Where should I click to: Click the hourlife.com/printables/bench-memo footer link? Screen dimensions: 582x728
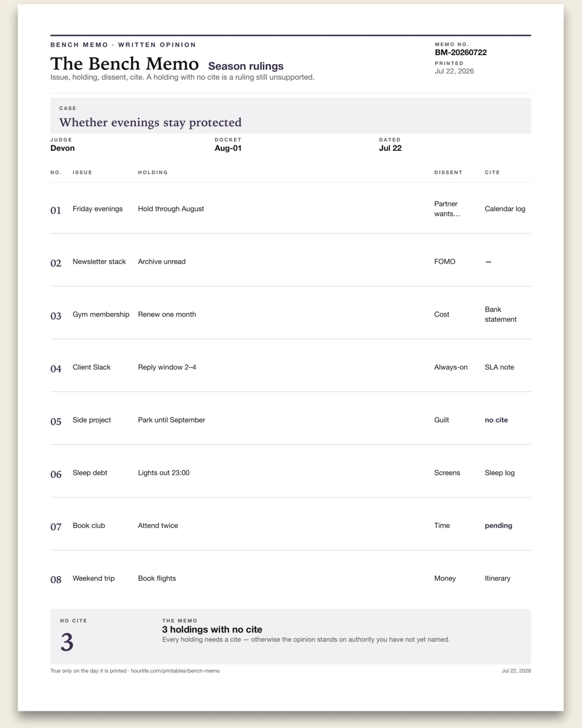pos(175,671)
